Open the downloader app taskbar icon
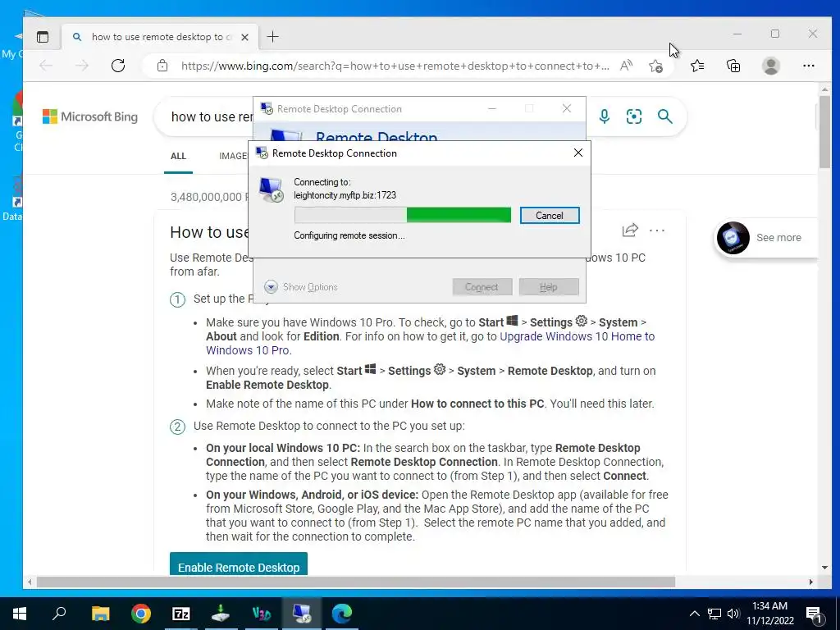The width and height of the screenshot is (840, 630). pos(221,614)
